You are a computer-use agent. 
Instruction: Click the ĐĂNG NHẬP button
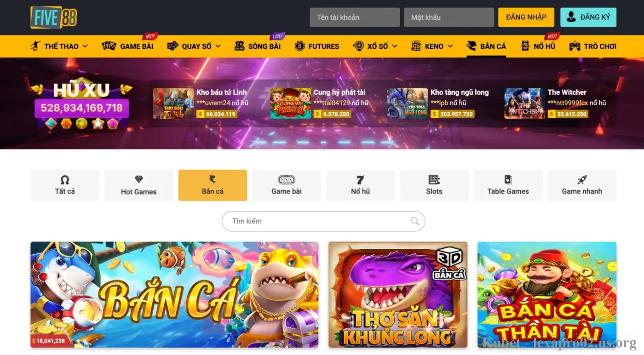tap(526, 17)
